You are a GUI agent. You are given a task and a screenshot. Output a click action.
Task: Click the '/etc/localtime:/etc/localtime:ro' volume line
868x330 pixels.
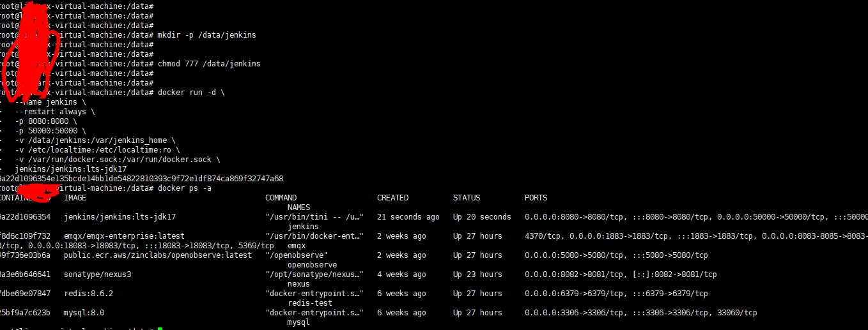point(98,150)
